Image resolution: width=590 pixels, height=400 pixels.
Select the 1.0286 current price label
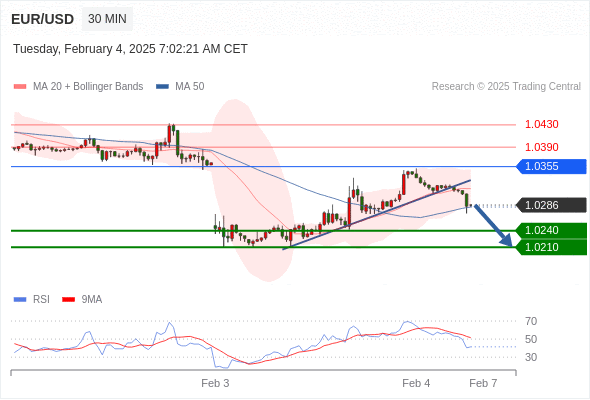551,205
